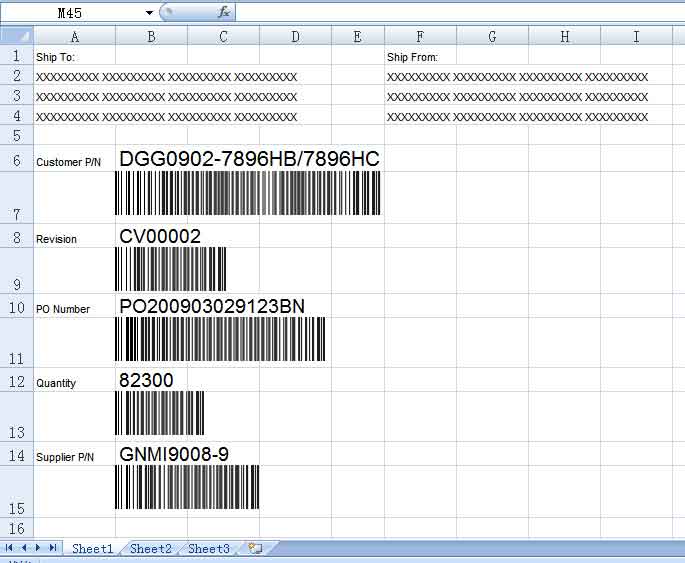The width and height of the screenshot is (685, 563).
Task: Select column C header
Action: point(223,36)
